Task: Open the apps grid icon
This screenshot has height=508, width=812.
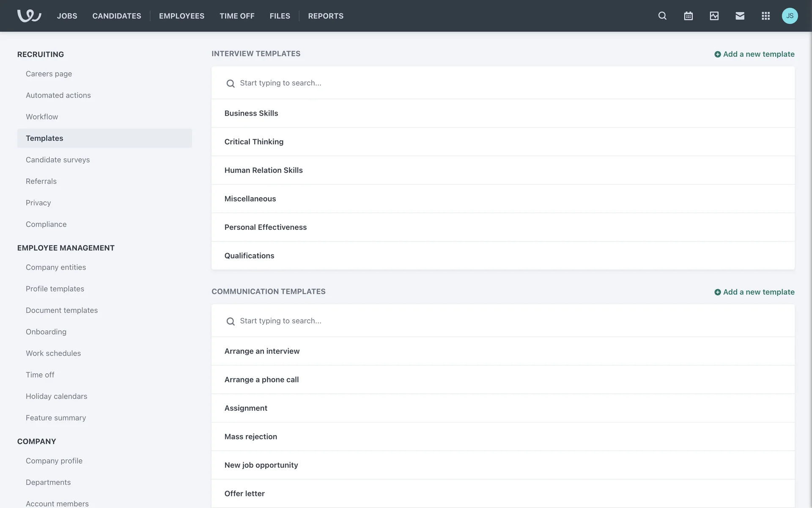Action: click(x=765, y=16)
